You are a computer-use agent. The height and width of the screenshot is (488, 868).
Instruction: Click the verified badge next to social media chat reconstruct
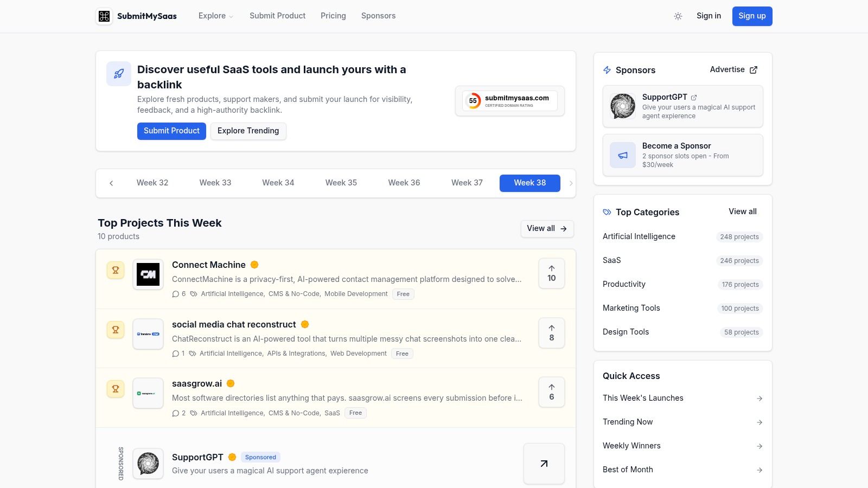tap(305, 324)
